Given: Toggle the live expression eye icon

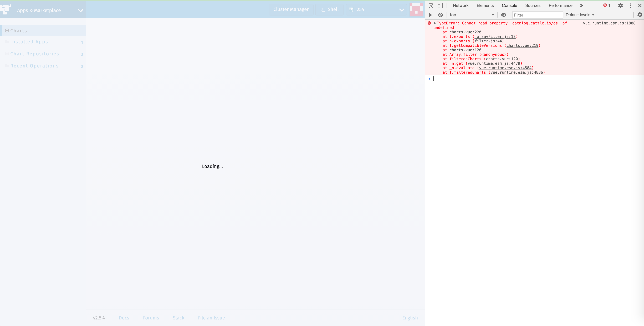Looking at the screenshot, I should (x=504, y=15).
